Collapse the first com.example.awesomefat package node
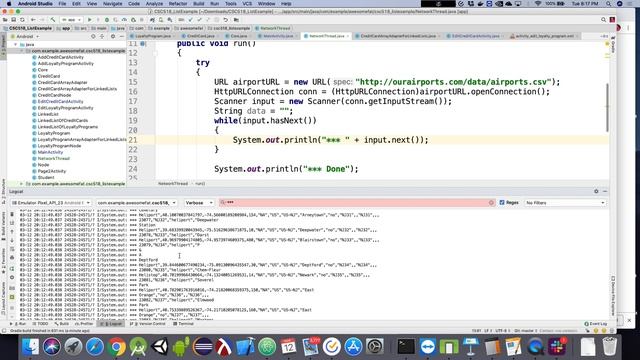This screenshot has height=360, width=640. (22, 51)
